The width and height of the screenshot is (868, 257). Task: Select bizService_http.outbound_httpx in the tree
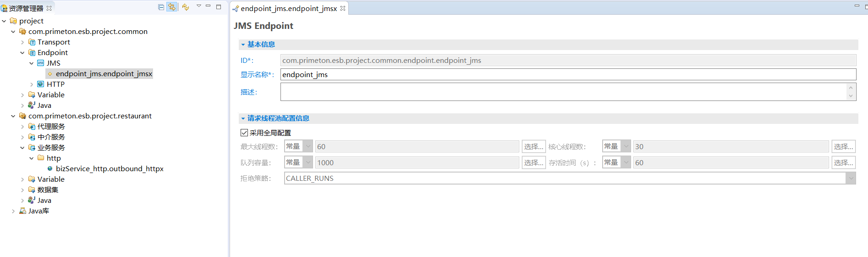click(110, 169)
